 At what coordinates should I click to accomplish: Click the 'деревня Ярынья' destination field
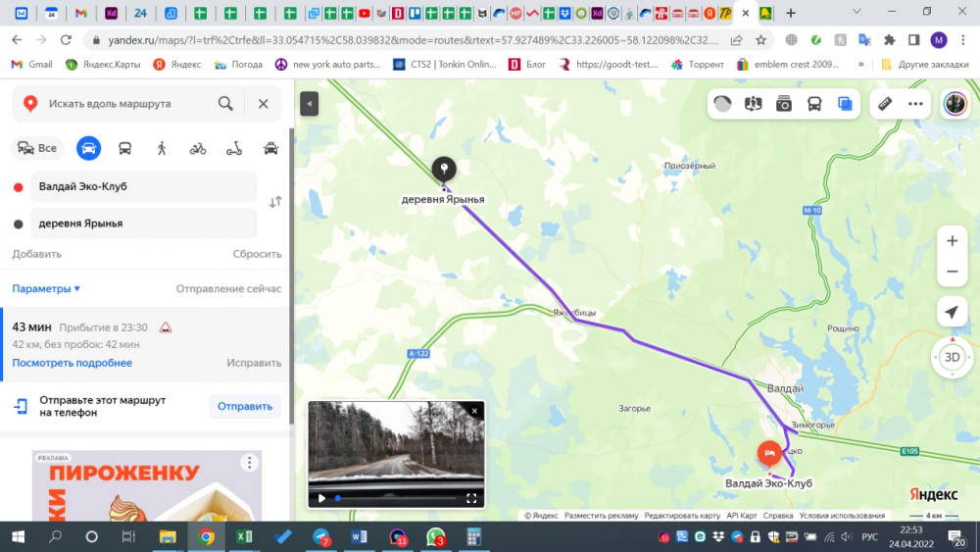143,224
